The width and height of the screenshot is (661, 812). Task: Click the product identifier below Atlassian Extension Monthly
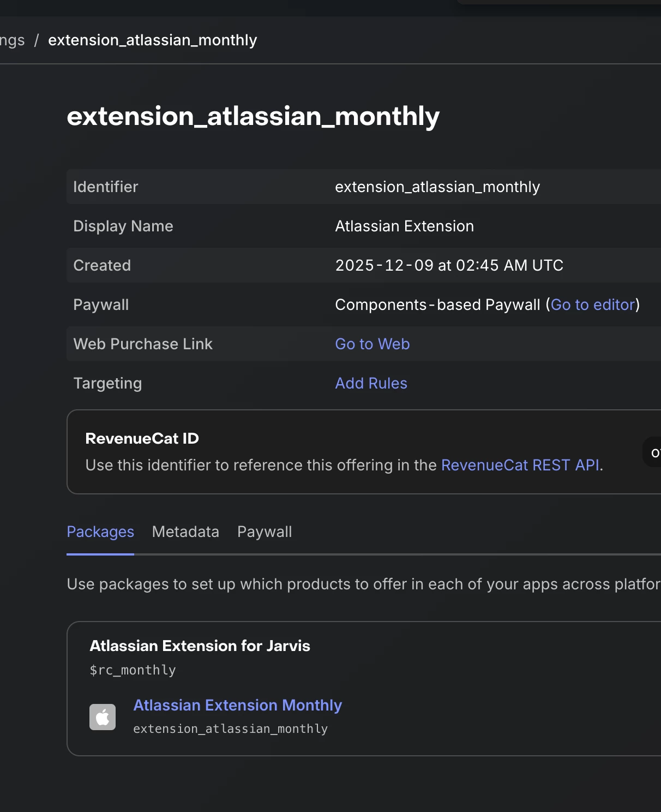tap(230, 729)
